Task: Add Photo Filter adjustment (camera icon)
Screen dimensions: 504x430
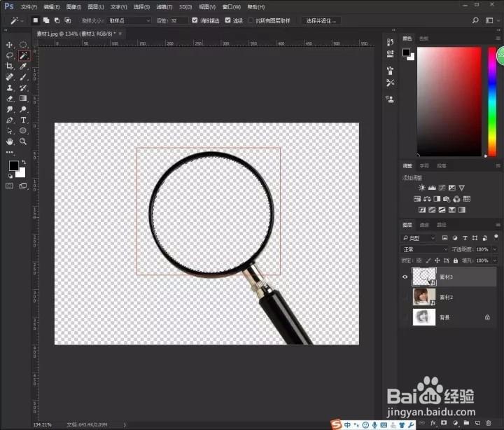Action: 447,199
